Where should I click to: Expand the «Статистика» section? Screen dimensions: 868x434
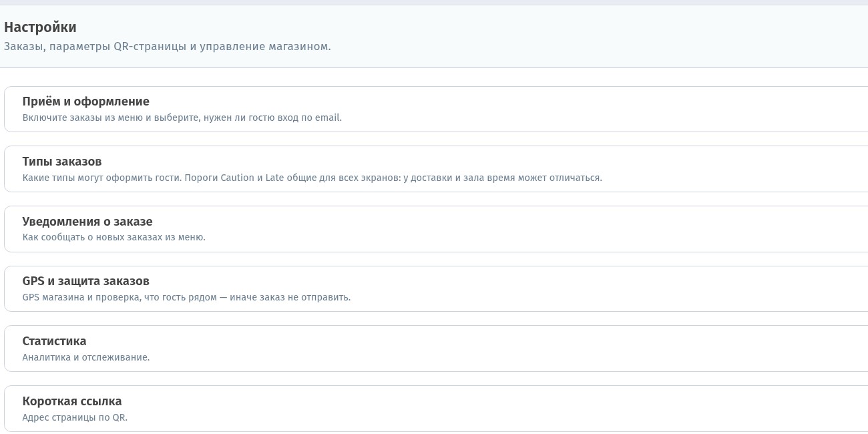(436, 349)
